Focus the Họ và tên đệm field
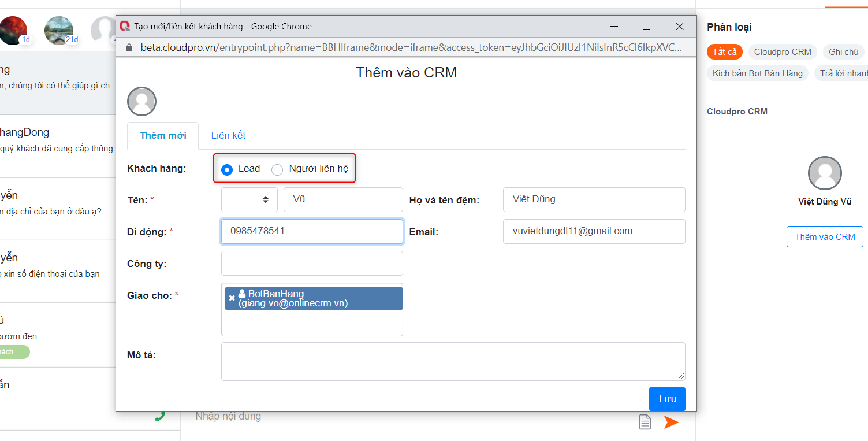 tap(594, 199)
